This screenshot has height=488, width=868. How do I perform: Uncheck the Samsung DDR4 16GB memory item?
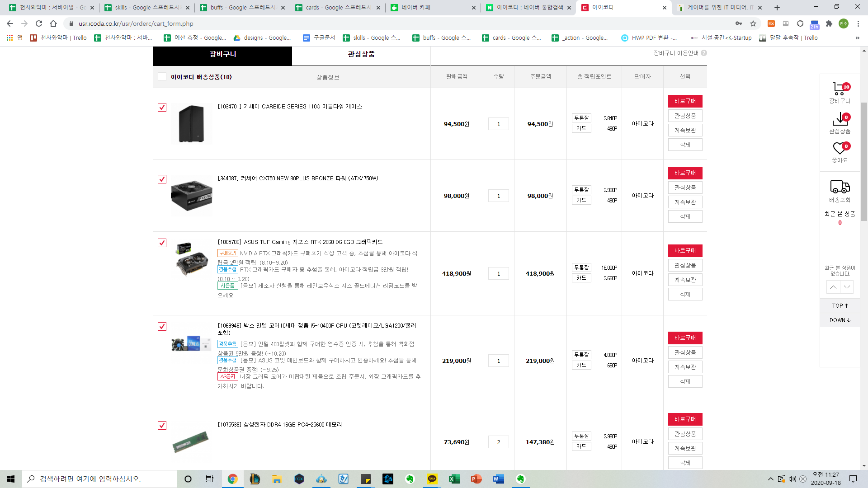(x=162, y=425)
